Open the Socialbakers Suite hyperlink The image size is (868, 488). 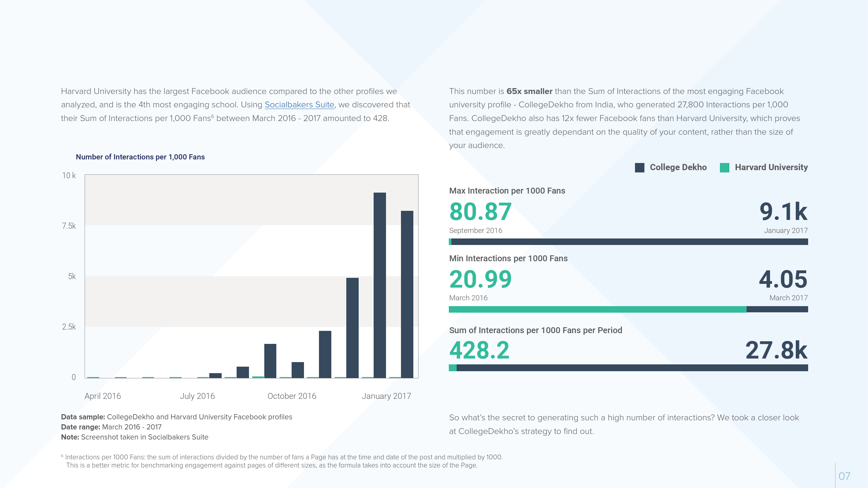(299, 105)
